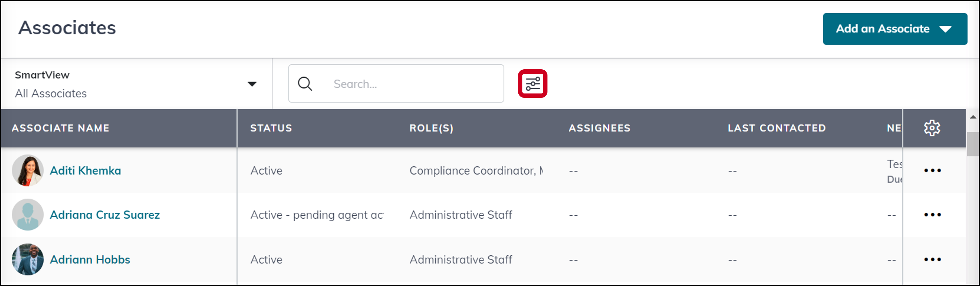Sort by the Associate Name column header
This screenshot has height=286, width=980.
pos(60,128)
